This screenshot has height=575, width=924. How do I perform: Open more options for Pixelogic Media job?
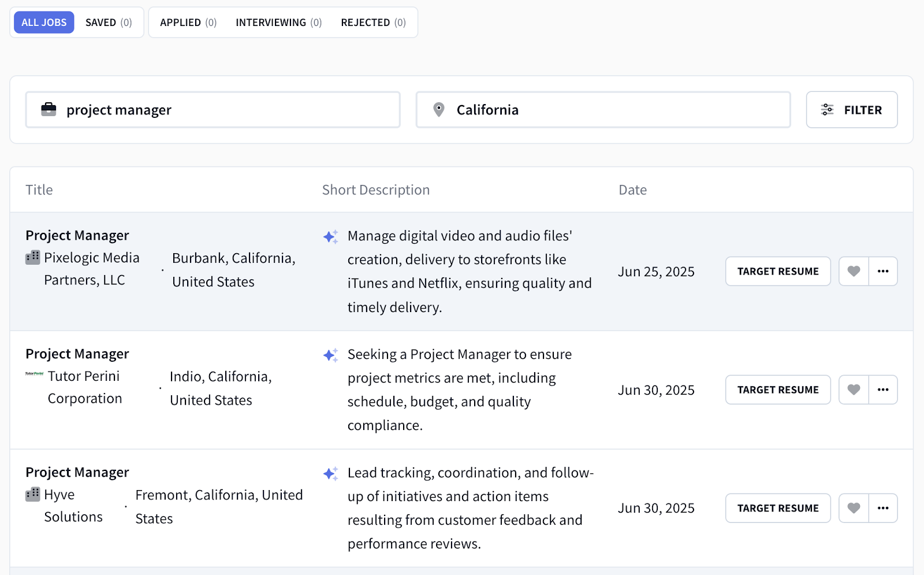(883, 271)
